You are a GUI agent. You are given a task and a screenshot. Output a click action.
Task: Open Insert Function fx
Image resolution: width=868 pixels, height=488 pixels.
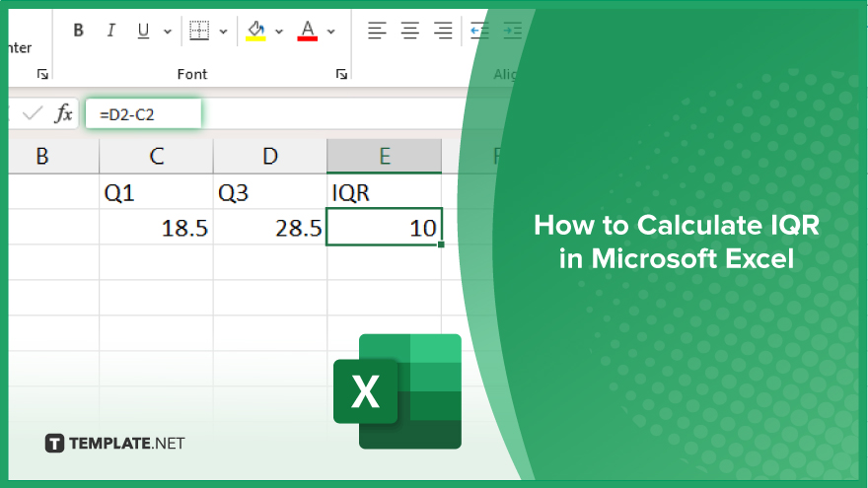(x=64, y=114)
